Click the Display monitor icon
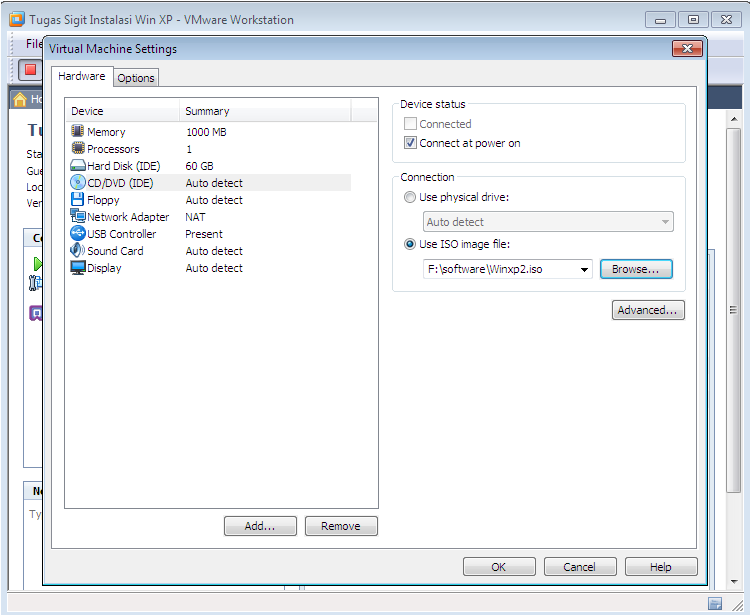This screenshot has height=616, width=751. (x=78, y=267)
